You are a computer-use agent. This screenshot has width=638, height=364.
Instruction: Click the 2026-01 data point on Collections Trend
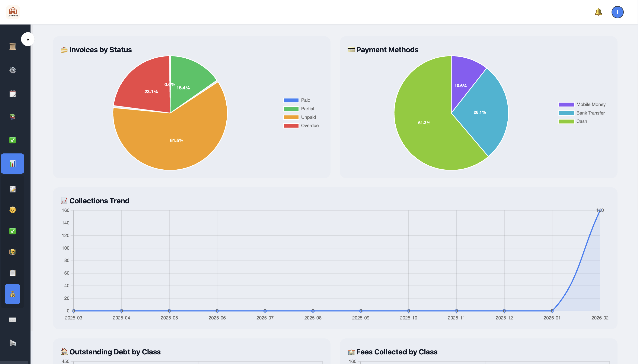[x=552, y=311]
